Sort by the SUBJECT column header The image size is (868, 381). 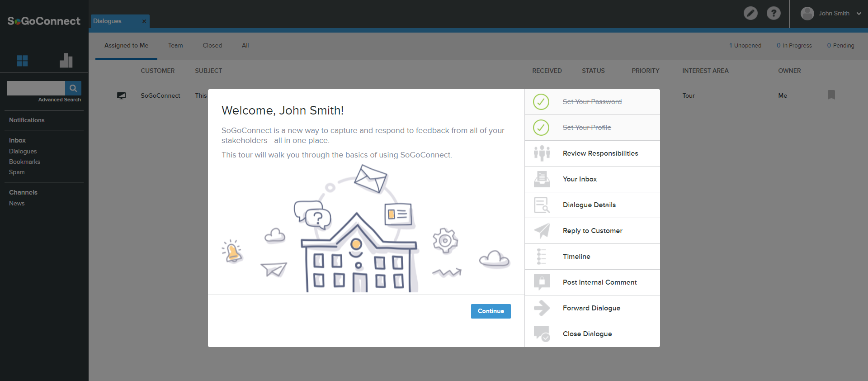pos(208,71)
